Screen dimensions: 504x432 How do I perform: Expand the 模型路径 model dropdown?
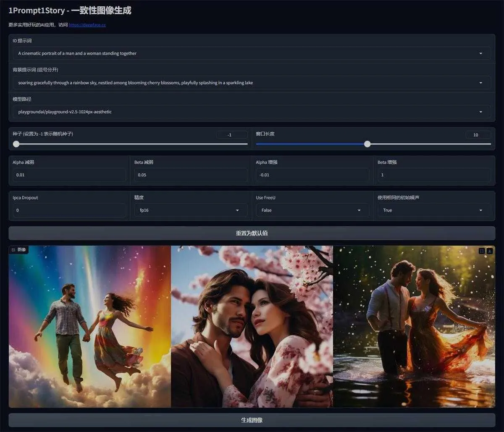click(252, 112)
